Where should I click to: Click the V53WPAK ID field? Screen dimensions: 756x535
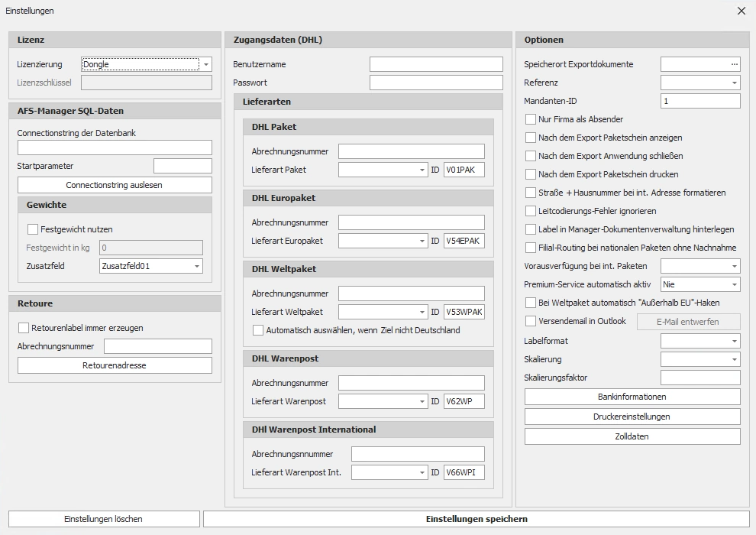tap(464, 312)
